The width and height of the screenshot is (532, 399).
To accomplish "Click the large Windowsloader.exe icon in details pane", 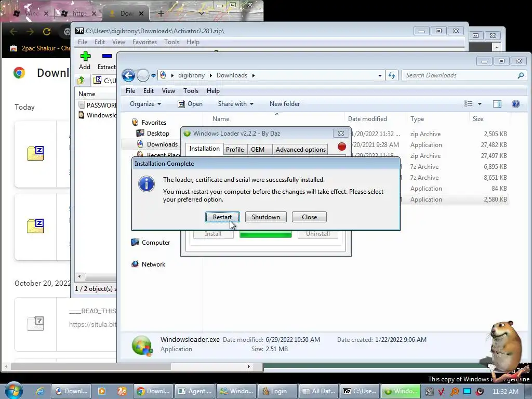I will click(x=142, y=345).
